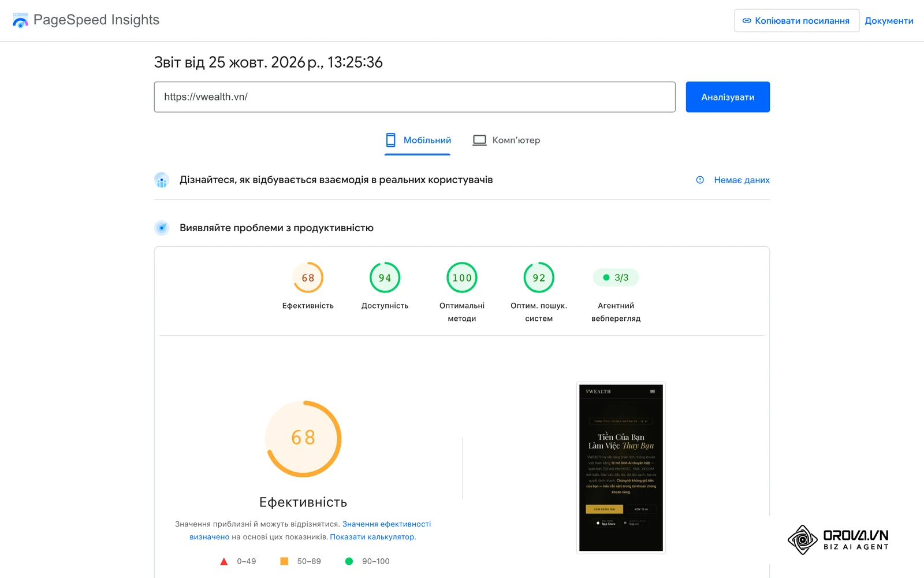
Task: Click the orange square 50–89 legend icon
Action: [x=284, y=561]
